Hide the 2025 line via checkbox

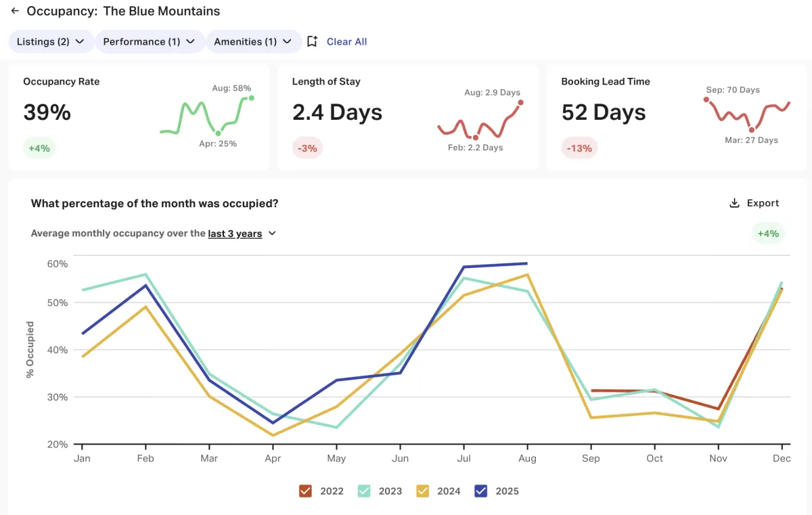(480, 491)
